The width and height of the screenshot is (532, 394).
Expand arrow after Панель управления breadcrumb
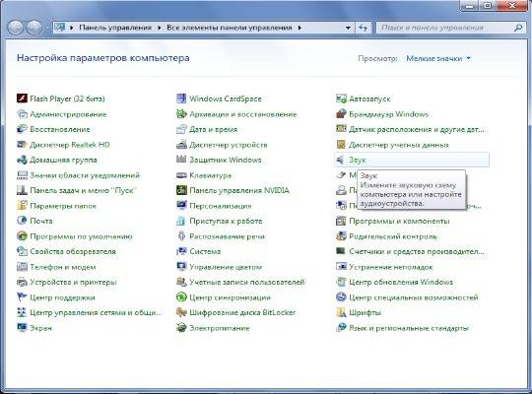[x=160, y=28]
